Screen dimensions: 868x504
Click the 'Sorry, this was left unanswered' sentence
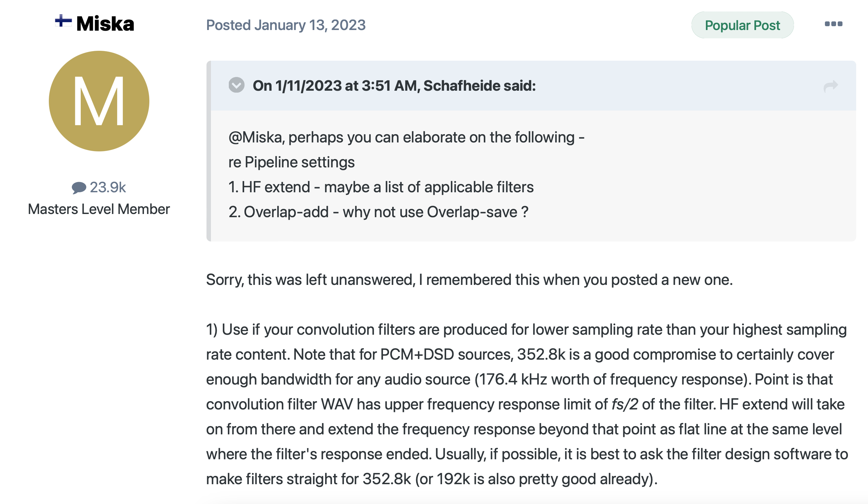pyautogui.click(x=469, y=279)
